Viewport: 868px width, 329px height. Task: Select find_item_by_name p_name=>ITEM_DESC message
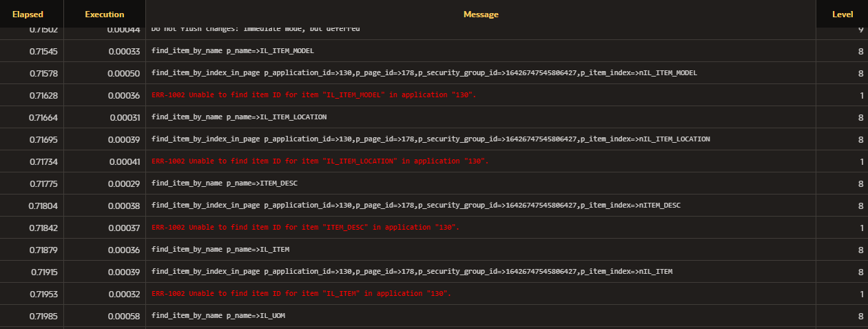(224, 183)
